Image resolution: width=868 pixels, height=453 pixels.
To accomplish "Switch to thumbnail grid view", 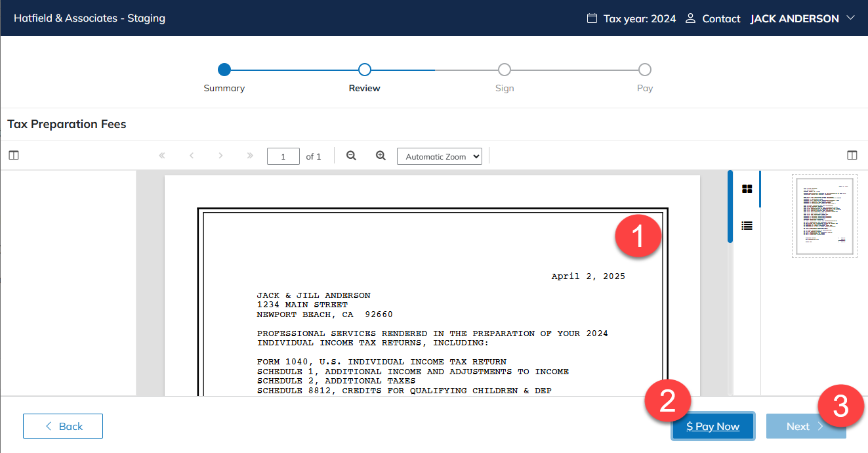I will point(747,189).
